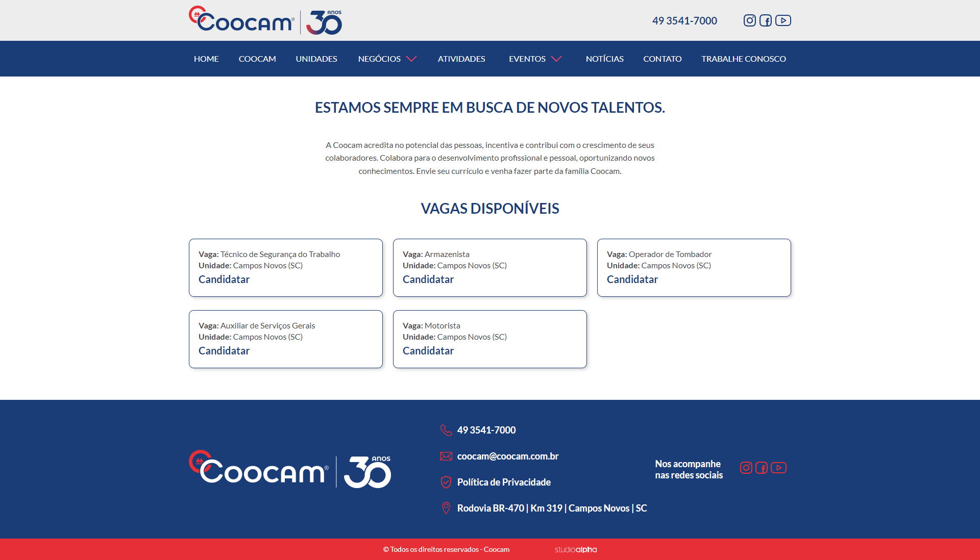980x560 pixels.
Task: Click the studioalpha credit in the footer
Action: tap(575, 549)
